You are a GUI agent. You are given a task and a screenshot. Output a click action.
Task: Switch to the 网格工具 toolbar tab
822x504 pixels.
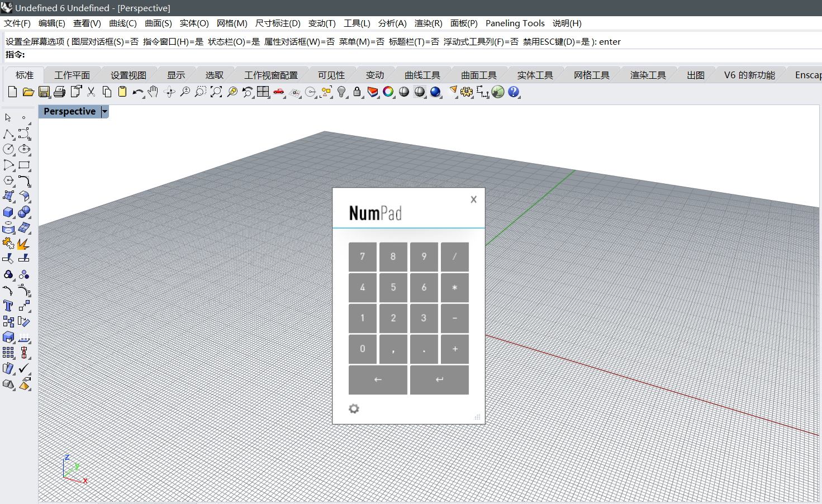[592, 75]
